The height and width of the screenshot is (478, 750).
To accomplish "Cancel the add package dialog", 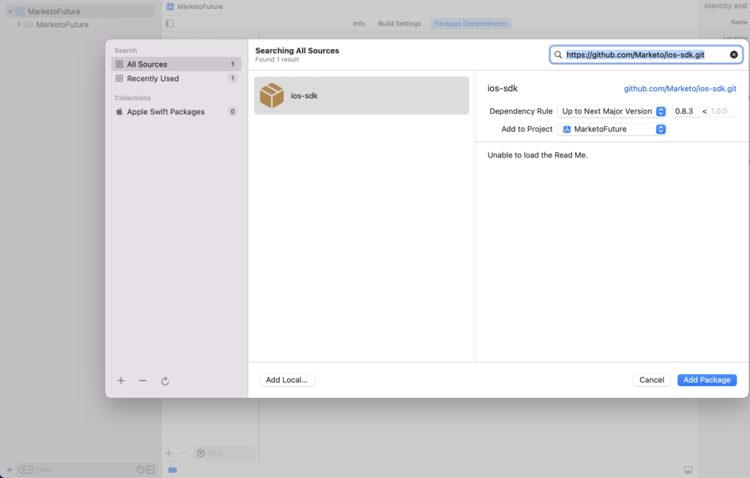I will [651, 380].
